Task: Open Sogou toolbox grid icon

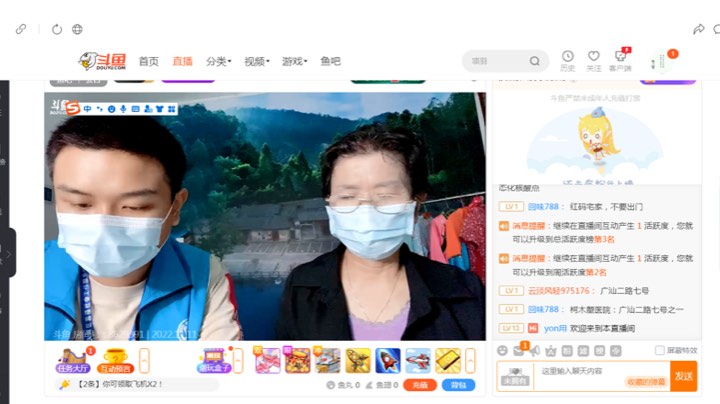Action: pos(171,109)
